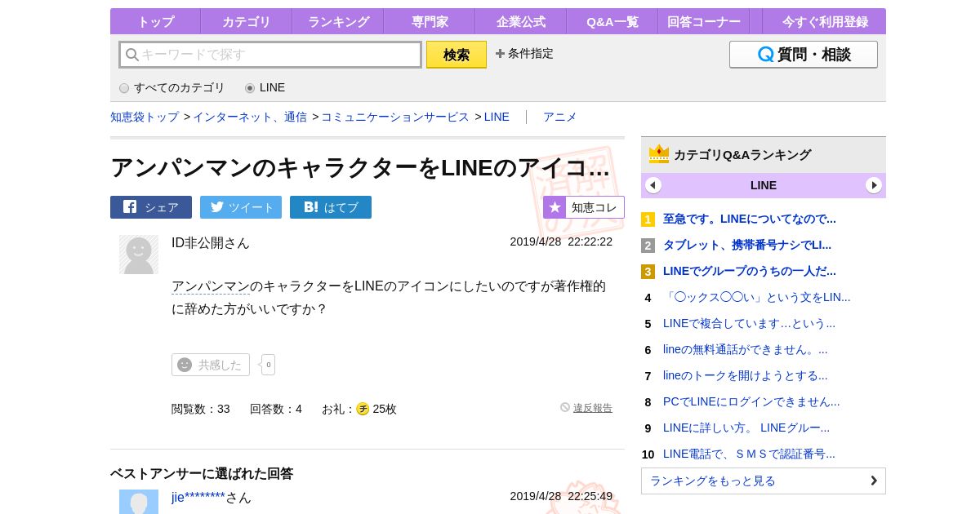Viewport: 980px width, 514px height.
Task: Open rank 3 LINEでグループのうちの一人だ...
Action: click(x=750, y=271)
